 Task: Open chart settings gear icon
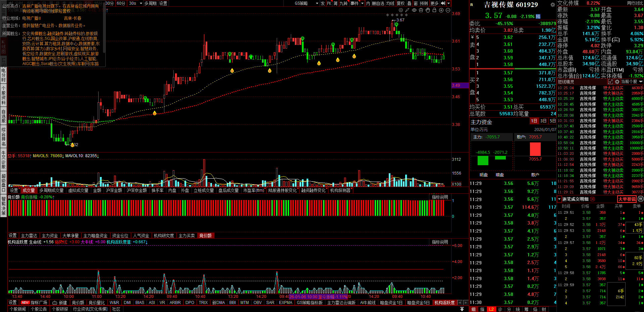tap(400, 10)
